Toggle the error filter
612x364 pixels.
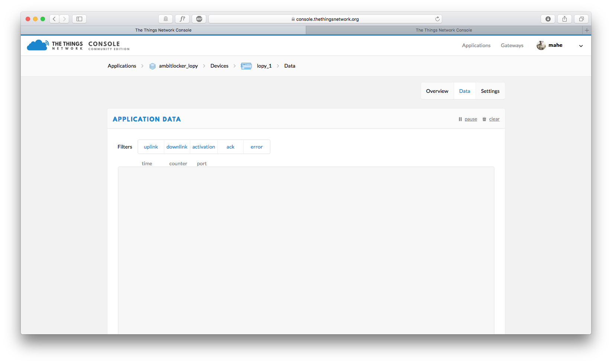tap(257, 147)
